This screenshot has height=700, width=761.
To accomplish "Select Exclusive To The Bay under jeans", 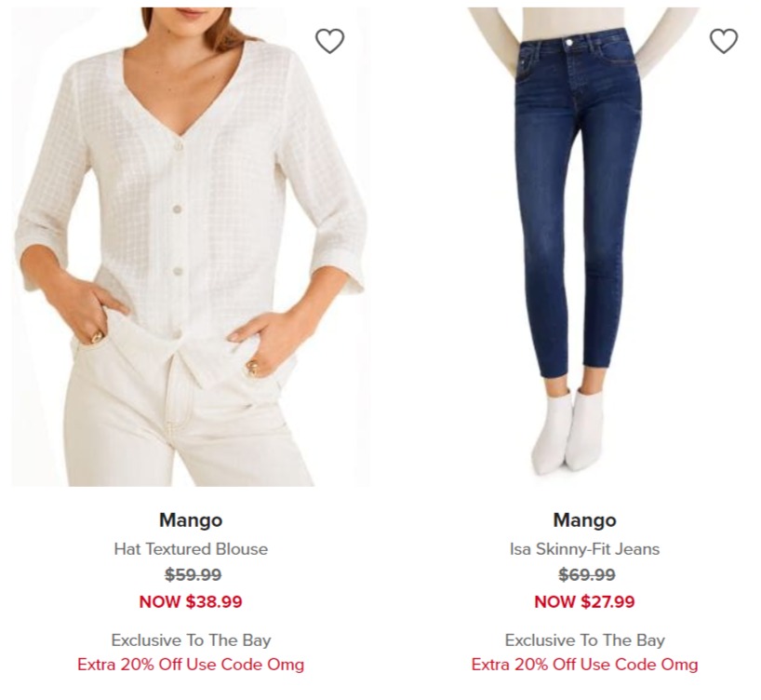I will coord(584,640).
